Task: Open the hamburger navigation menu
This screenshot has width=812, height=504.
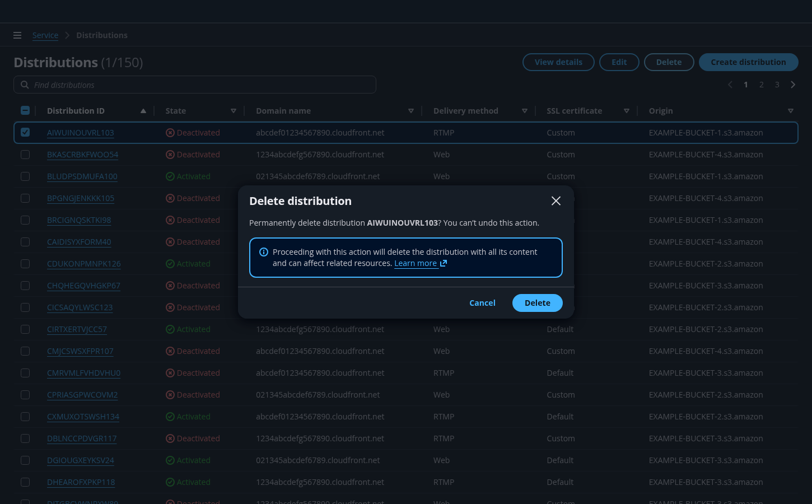Action: [17, 35]
